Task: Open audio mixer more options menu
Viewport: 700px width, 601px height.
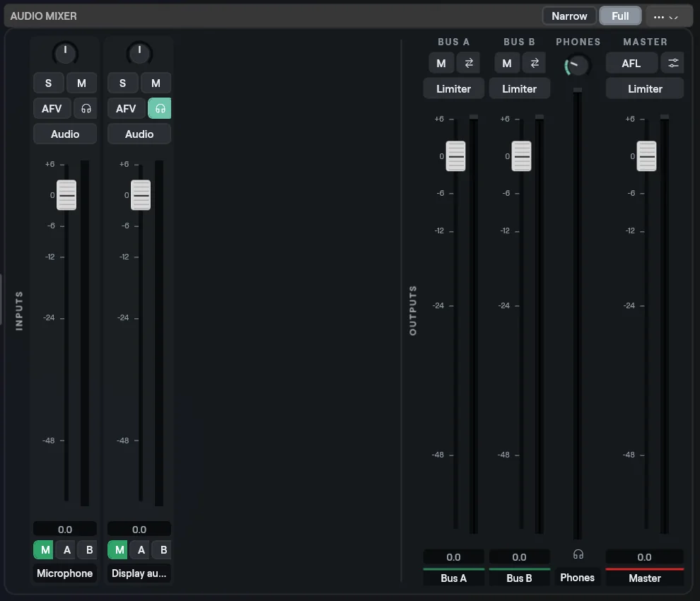Action: [665, 16]
